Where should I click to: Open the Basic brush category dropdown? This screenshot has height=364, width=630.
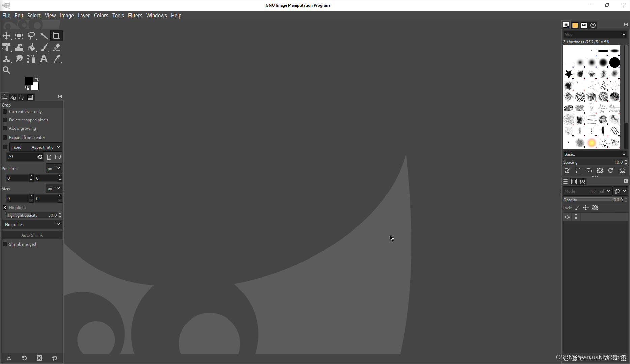[595, 154]
